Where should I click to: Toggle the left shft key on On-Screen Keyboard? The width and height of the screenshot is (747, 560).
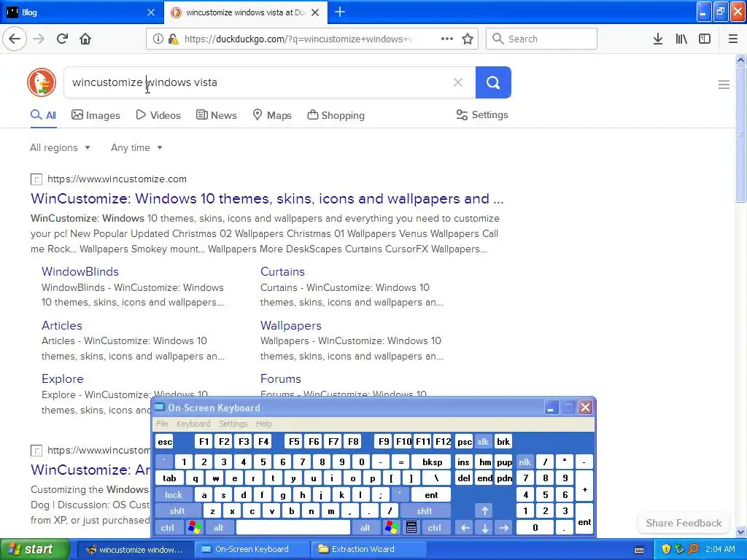(x=177, y=511)
